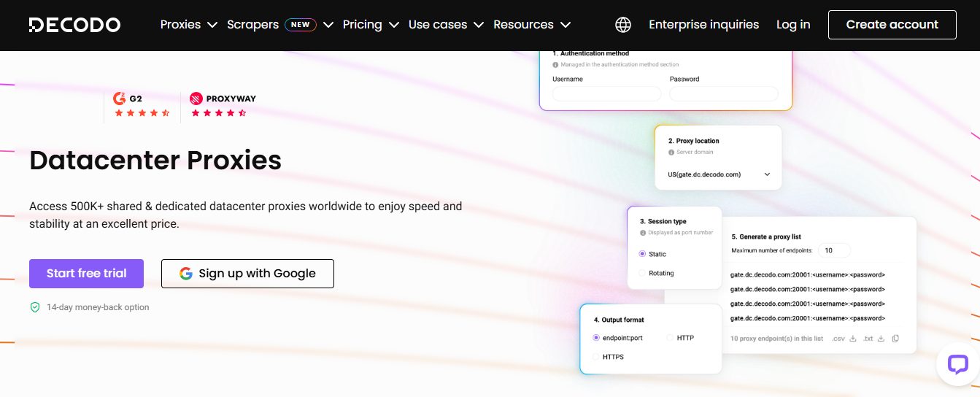The image size is (980, 397).
Task: Click Start free trial
Action: tap(86, 274)
